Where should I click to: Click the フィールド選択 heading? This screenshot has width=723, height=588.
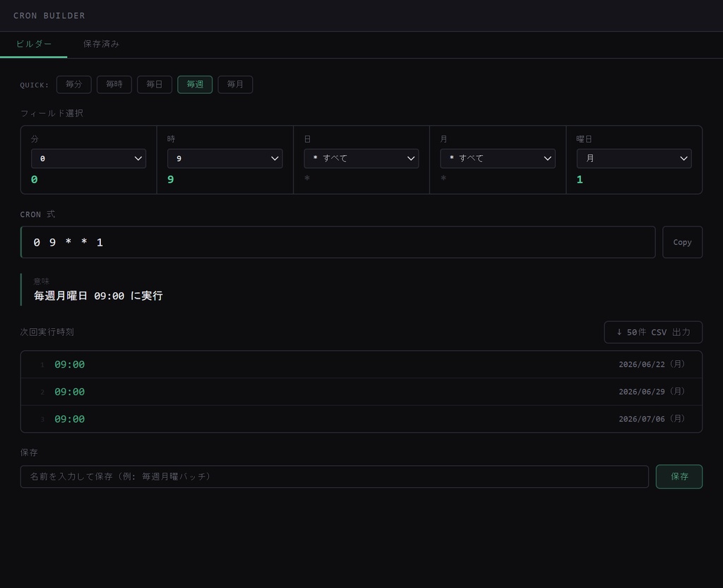[x=52, y=114]
